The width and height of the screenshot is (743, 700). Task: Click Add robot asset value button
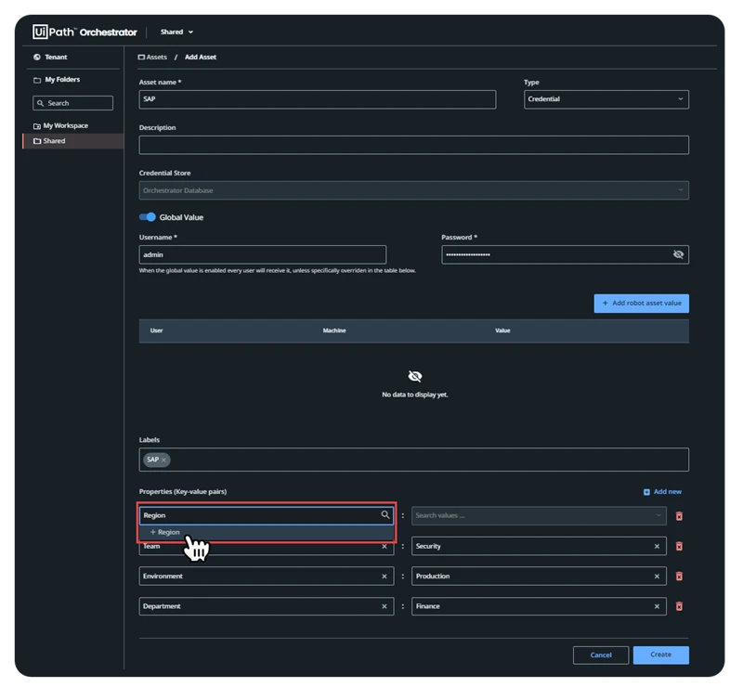point(641,303)
